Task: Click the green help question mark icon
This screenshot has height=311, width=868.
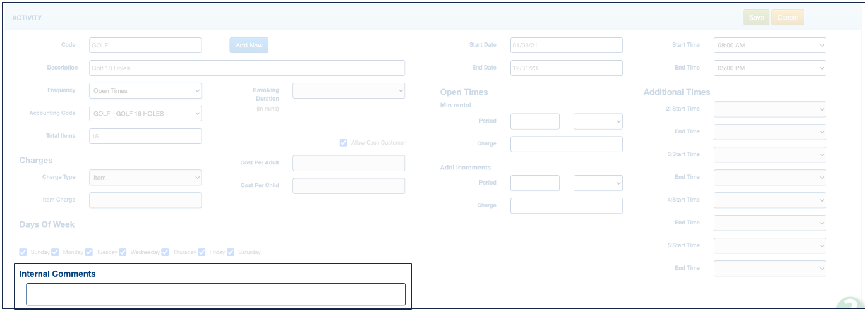Action: click(x=852, y=305)
